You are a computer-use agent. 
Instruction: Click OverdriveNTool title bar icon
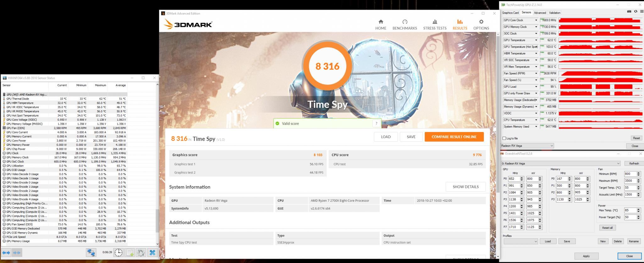[502, 154]
